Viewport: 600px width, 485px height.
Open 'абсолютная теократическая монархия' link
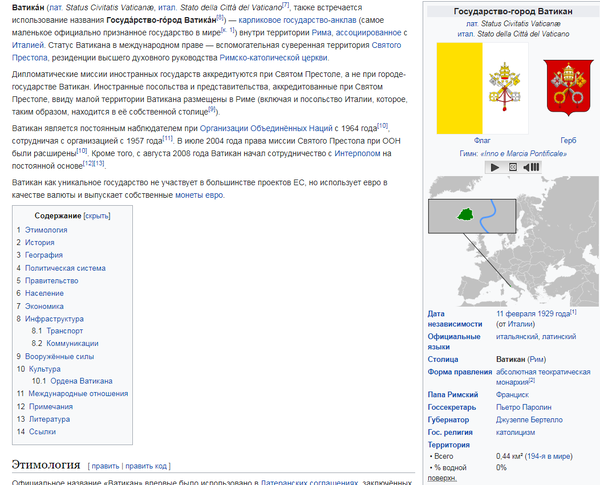pos(543,377)
